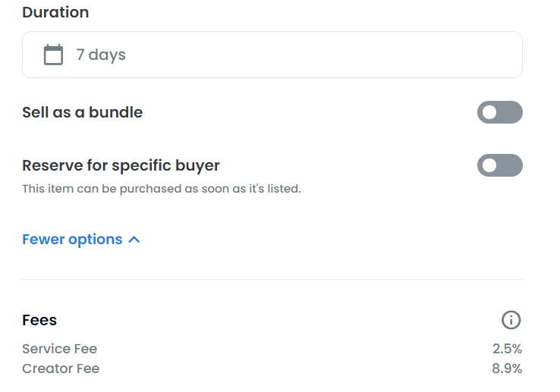Click the Reserve for specific buyer label

click(x=121, y=165)
